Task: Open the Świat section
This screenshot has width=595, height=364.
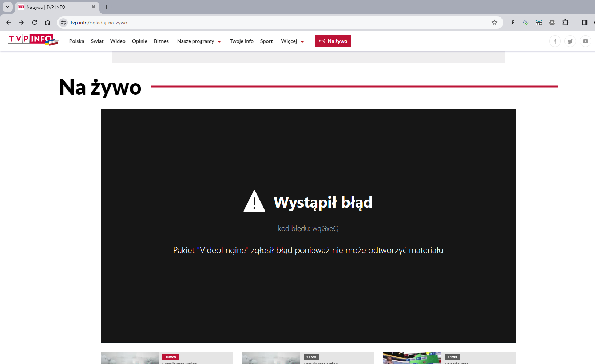Action: click(x=97, y=41)
